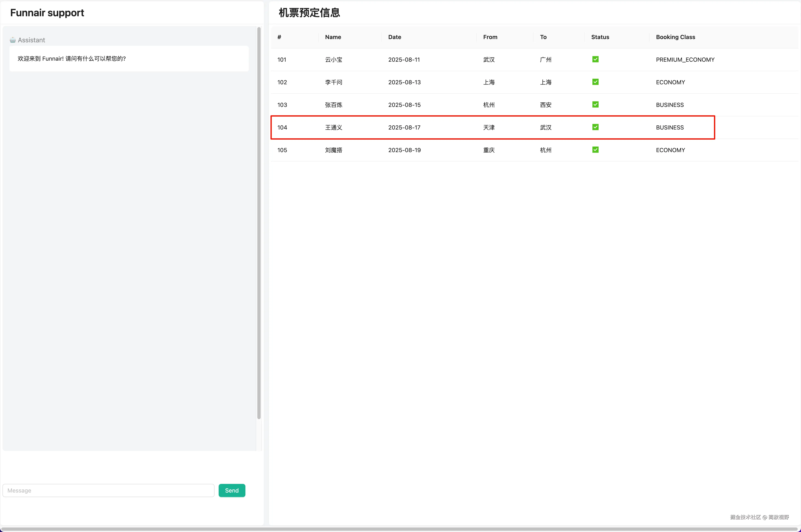Click the Name column header

point(333,37)
